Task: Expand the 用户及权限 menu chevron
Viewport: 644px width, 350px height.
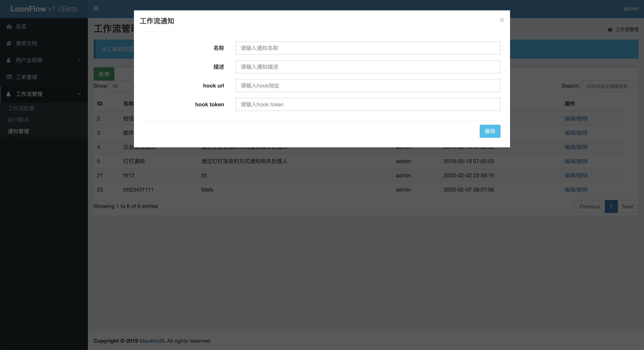Action: click(79, 60)
